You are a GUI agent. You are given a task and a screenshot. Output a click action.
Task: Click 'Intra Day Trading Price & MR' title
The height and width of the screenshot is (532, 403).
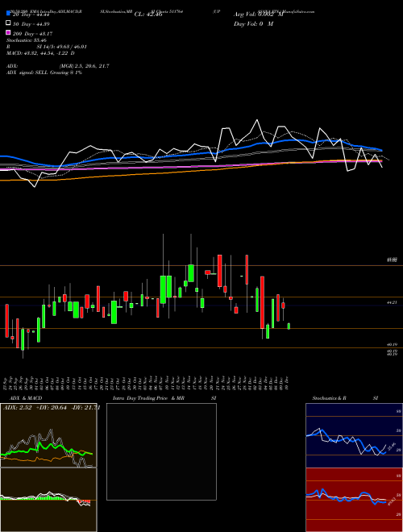point(148,398)
